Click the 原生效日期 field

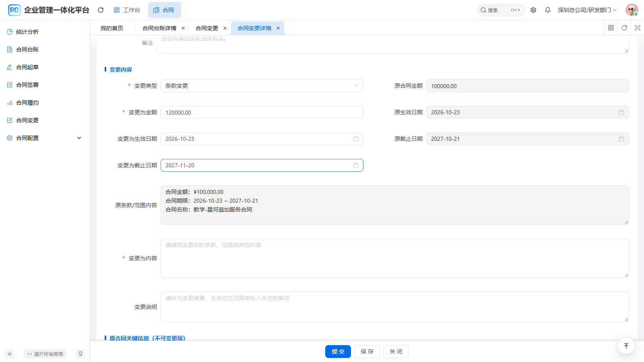tap(528, 112)
